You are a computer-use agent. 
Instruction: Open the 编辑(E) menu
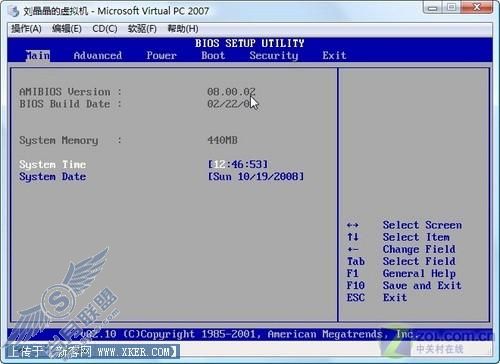[67, 29]
